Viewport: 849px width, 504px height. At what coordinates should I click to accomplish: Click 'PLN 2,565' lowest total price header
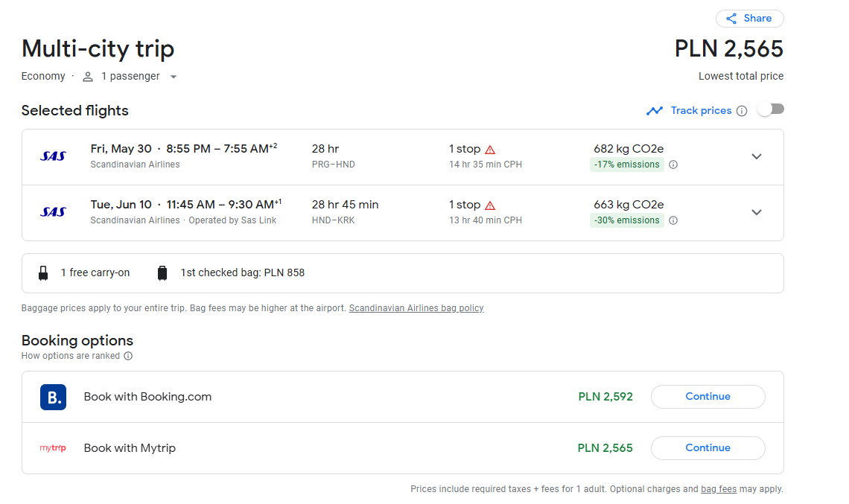point(729,48)
